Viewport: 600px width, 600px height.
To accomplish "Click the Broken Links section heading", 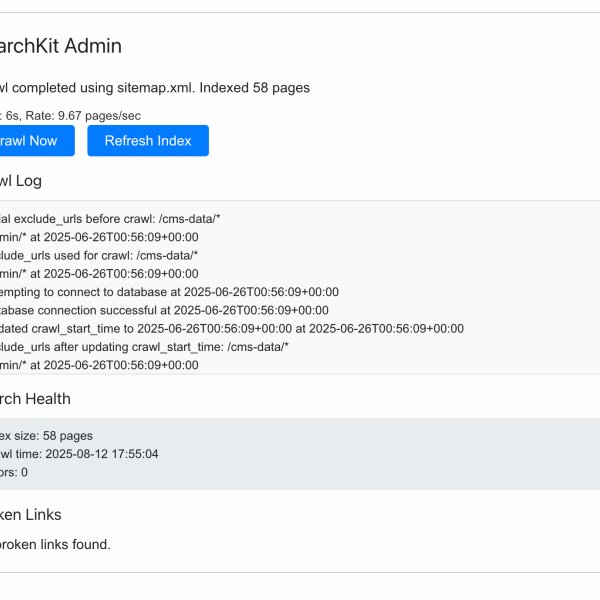I will 30,515.
